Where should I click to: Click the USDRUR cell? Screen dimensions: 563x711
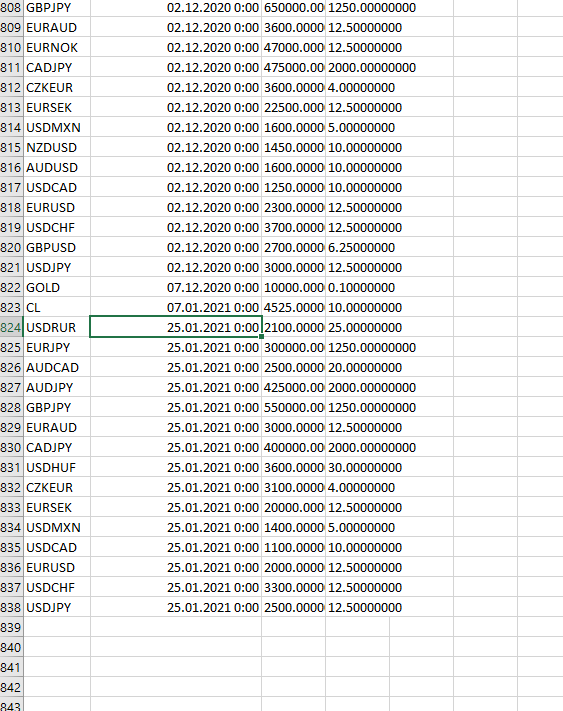57,327
